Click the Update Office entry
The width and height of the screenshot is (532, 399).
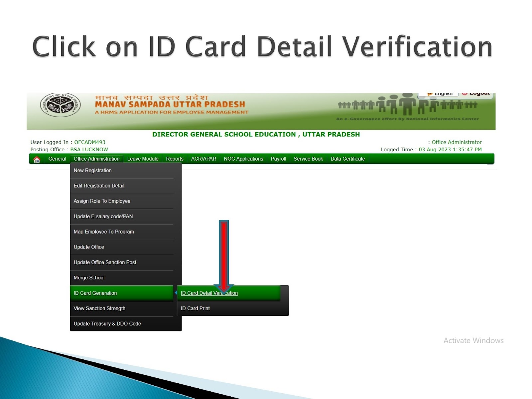click(122, 247)
